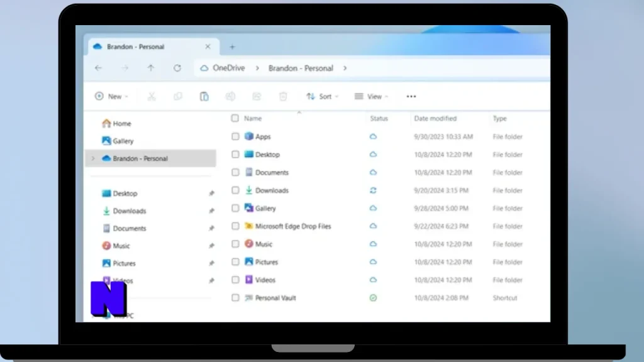Unpin Desktop using its sidebar pin icon
The image size is (644, 362).
[x=211, y=194]
